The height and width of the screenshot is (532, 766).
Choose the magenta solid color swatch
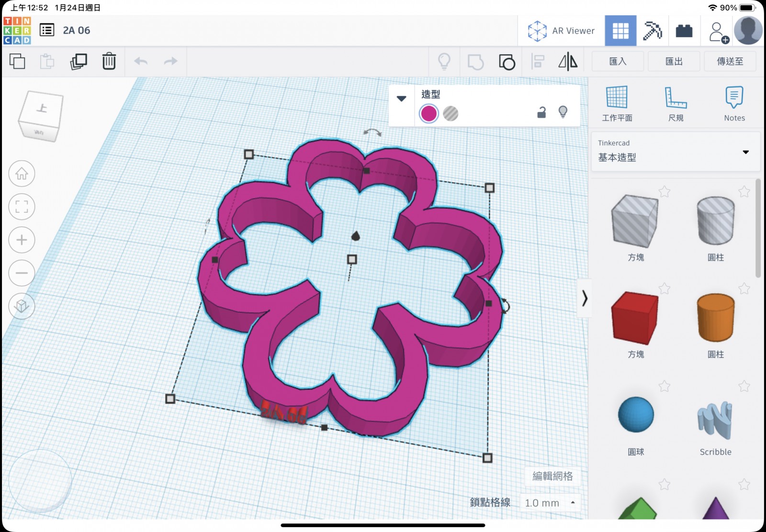tap(428, 113)
